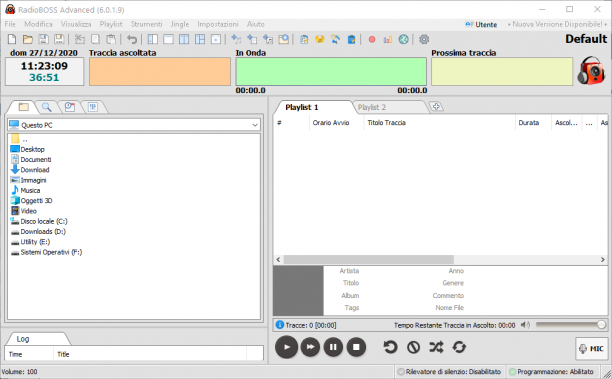Click the Save As floppy disk icon
The image size is (612, 379).
(59, 39)
